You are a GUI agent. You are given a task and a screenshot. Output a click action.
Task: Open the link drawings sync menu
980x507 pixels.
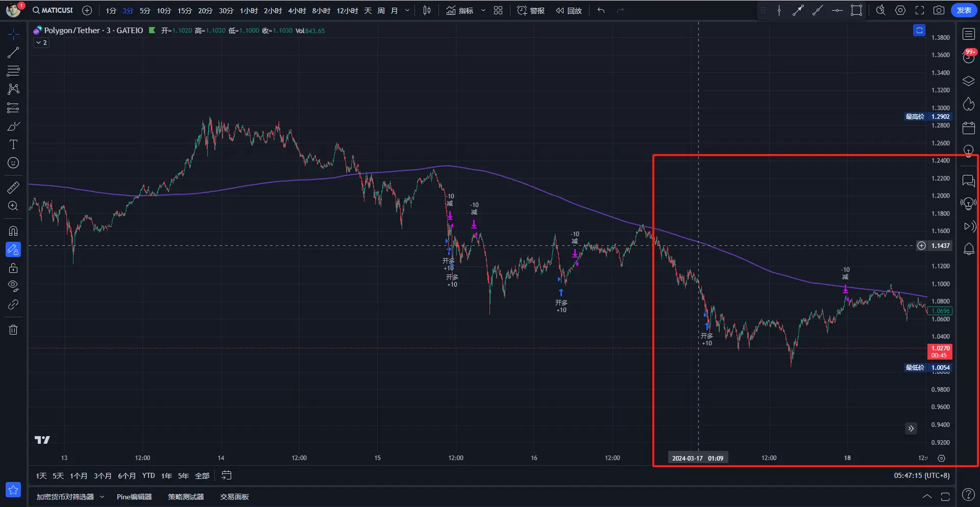click(13, 305)
